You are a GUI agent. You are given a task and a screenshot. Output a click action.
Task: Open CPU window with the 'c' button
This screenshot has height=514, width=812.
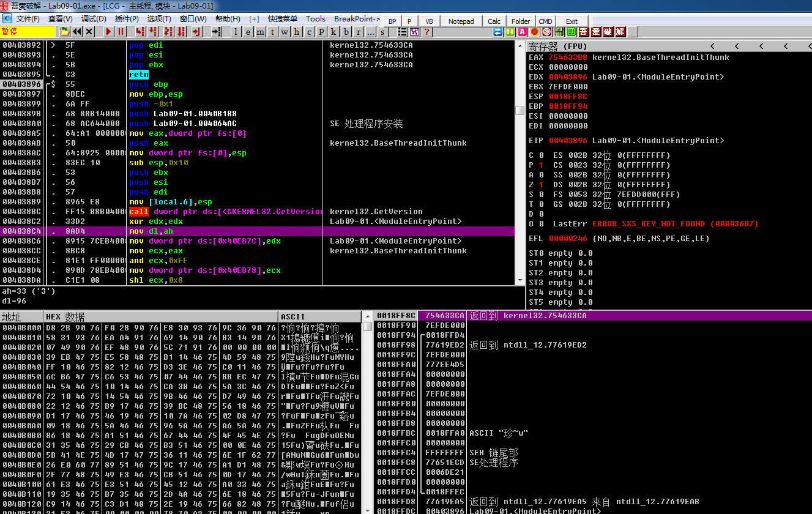(309, 32)
